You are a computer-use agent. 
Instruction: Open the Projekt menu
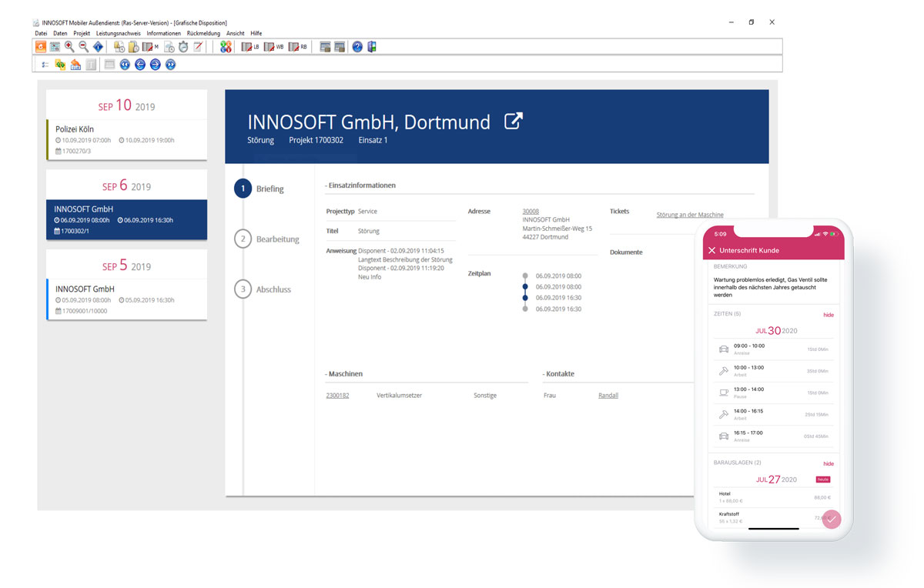[x=82, y=34]
